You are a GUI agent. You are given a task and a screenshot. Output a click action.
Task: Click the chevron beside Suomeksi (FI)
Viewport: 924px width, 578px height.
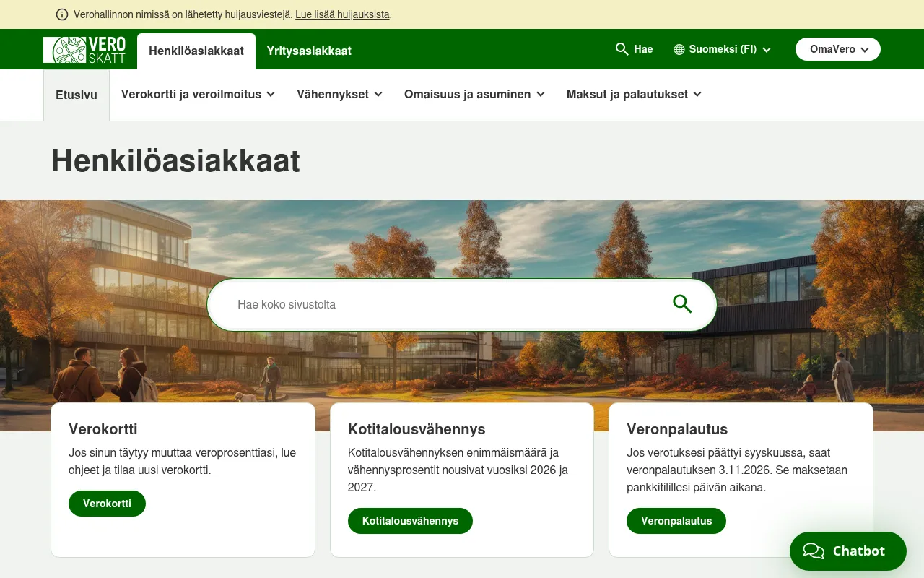(x=767, y=50)
